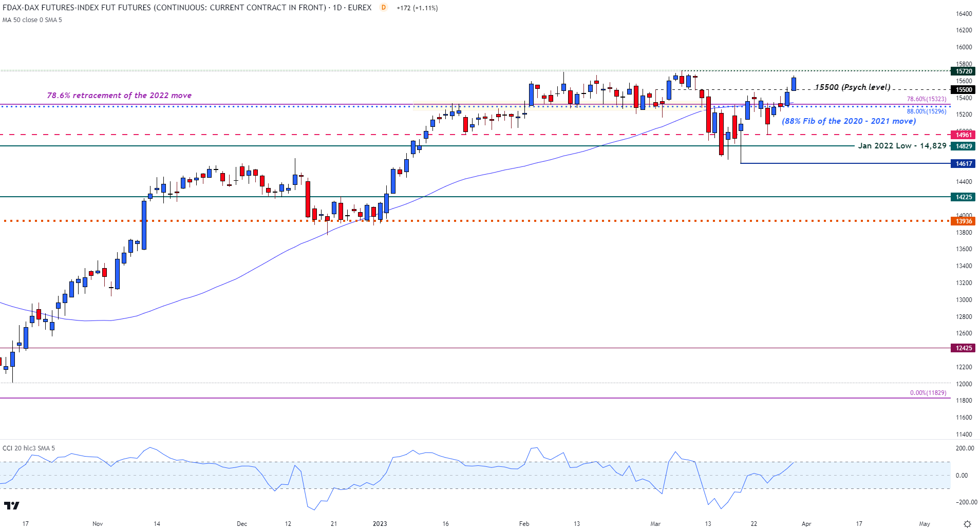
Task: Click the 0.00%(11829) Fibonacci label
Action: click(x=928, y=393)
